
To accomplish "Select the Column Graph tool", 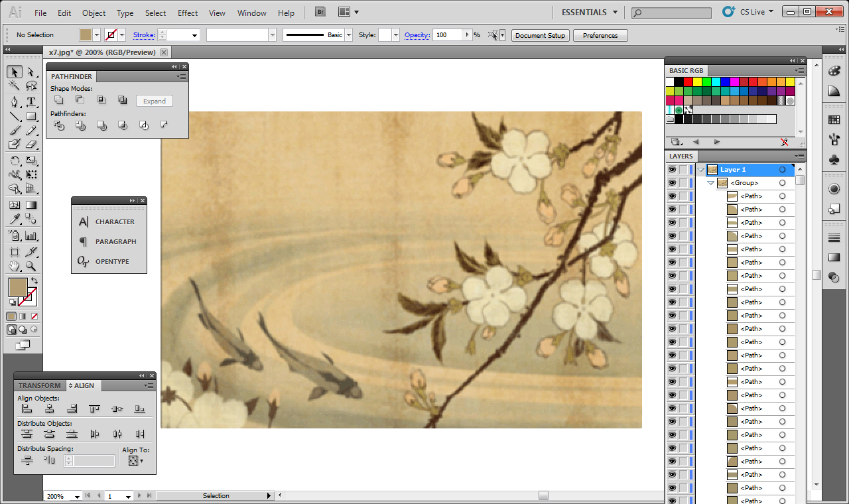I will tap(31, 235).
